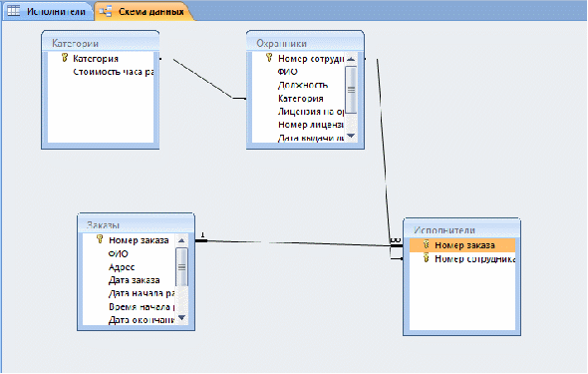Select the Схема данных tab
The width and height of the screenshot is (588, 374).
[x=145, y=11]
